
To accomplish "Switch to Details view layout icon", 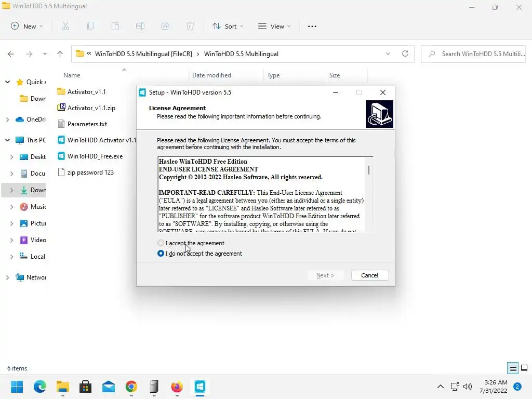I will pyautogui.click(x=513, y=368).
